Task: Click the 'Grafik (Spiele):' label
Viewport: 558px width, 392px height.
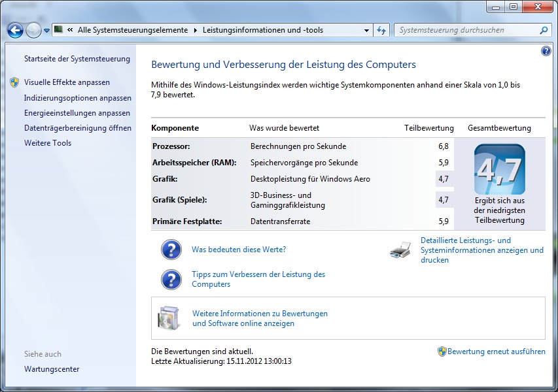Action: click(x=180, y=200)
